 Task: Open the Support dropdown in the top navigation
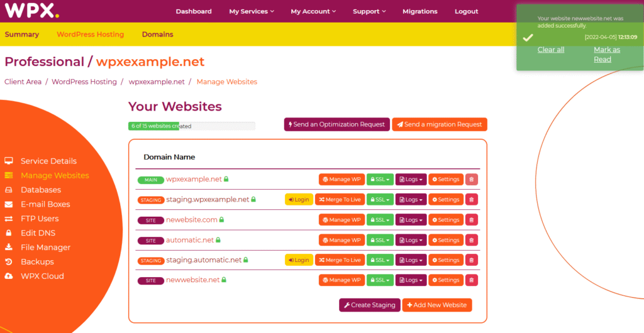(369, 11)
